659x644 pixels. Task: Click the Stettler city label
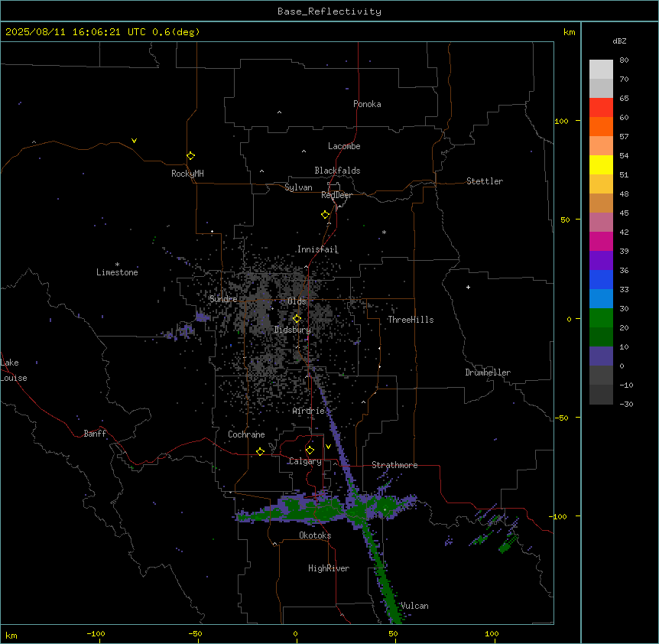click(485, 181)
